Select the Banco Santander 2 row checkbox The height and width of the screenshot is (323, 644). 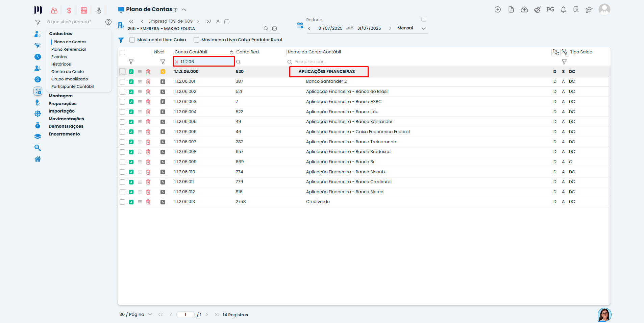122,82
